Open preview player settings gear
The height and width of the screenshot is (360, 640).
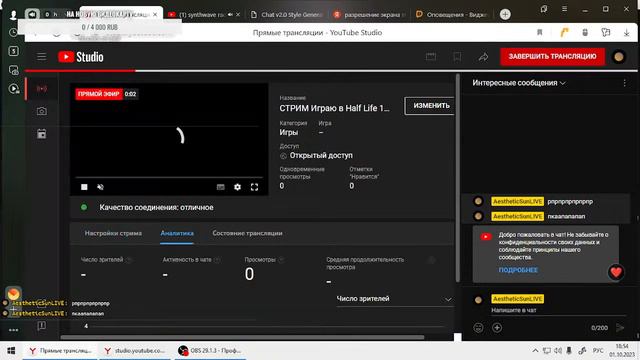[238, 187]
